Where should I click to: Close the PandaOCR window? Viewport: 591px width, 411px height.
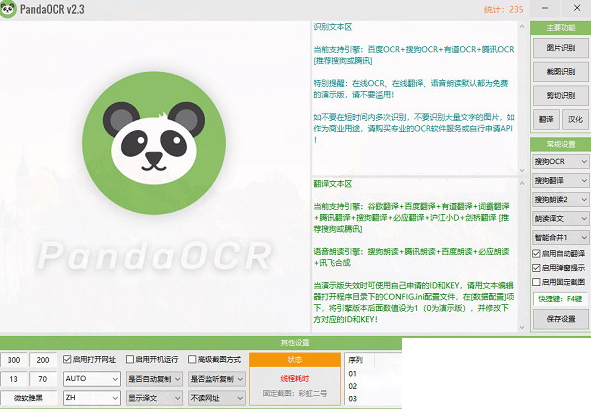tap(577, 8)
